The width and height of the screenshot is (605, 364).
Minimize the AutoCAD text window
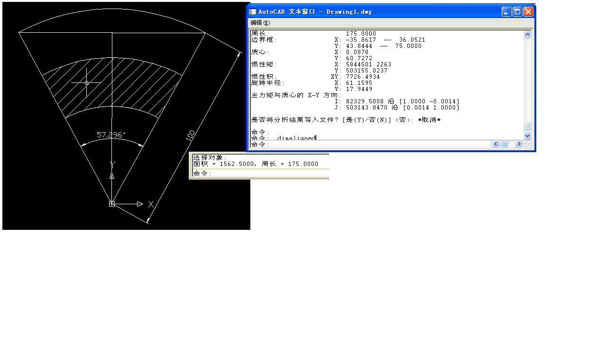point(506,11)
